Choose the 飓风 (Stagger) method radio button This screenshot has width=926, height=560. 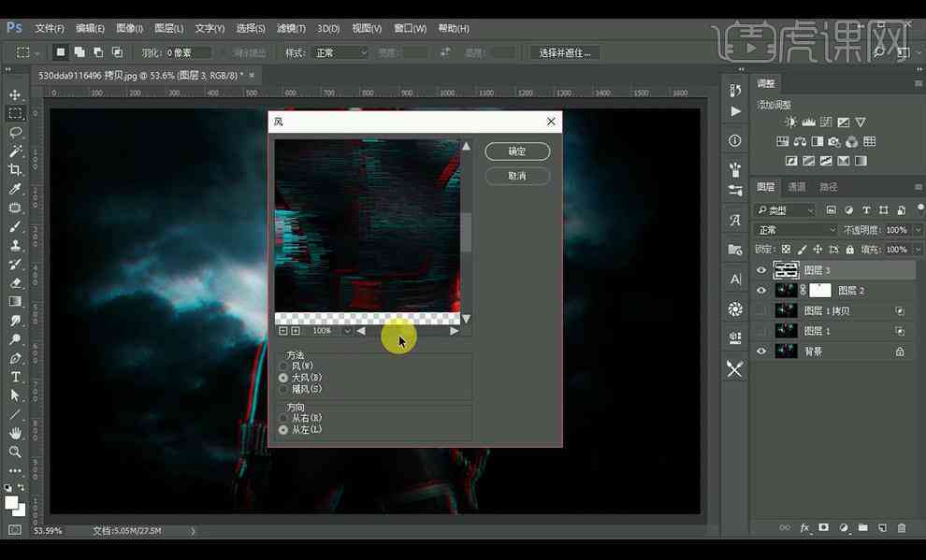coord(283,390)
